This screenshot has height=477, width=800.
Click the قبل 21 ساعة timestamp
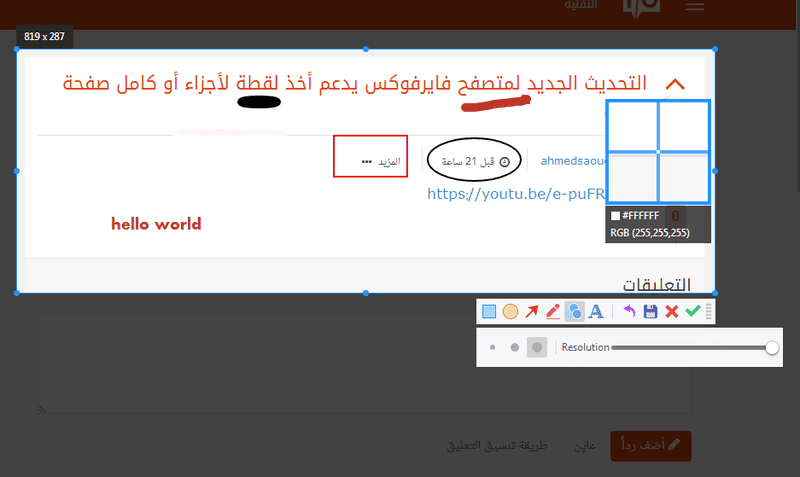pyautogui.click(x=475, y=162)
